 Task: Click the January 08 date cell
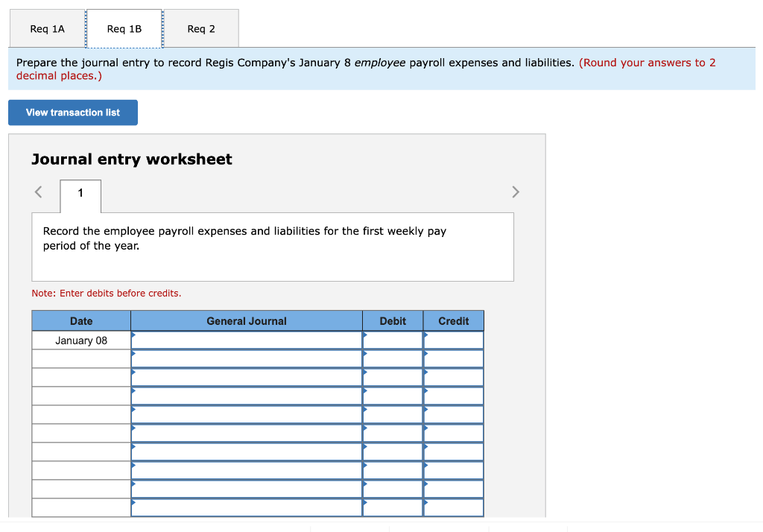click(x=81, y=339)
